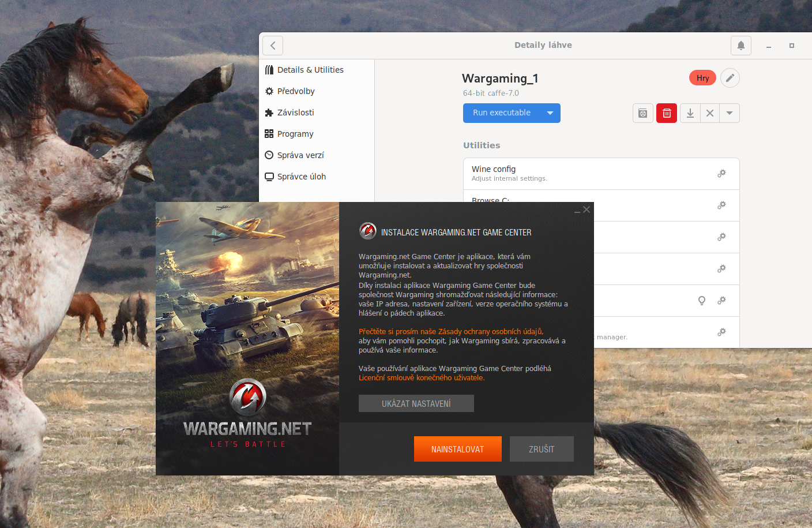The width and height of the screenshot is (812, 528).
Task: Open gear options for Wine config
Action: [x=721, y=174]
